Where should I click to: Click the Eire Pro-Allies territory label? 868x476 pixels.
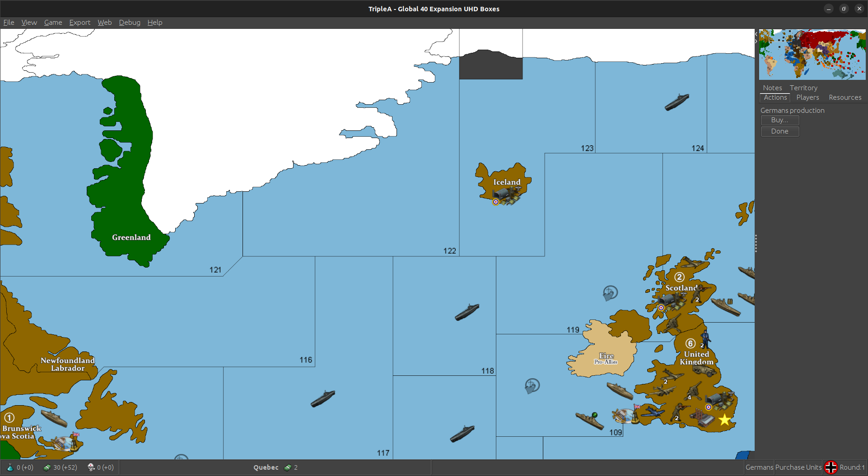606,358
